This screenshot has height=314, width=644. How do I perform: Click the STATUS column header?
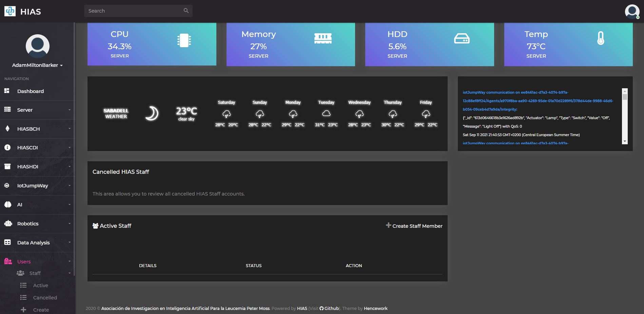click(x=254, y=265)
